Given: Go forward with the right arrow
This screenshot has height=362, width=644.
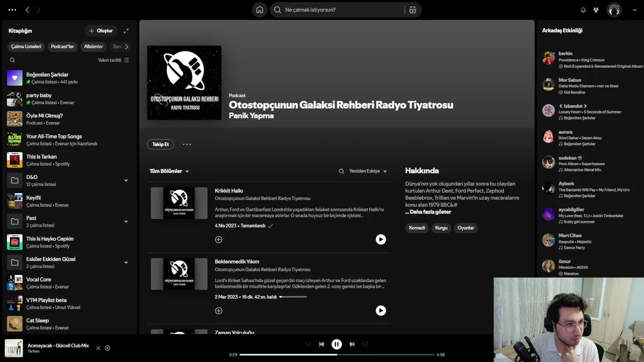Looking at the screenshot, I should coord(38,10).
